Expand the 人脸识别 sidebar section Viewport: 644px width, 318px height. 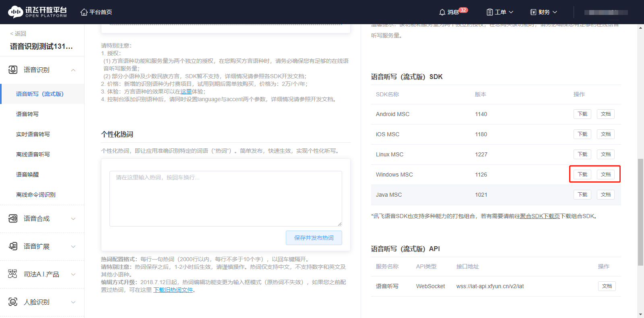73,302
